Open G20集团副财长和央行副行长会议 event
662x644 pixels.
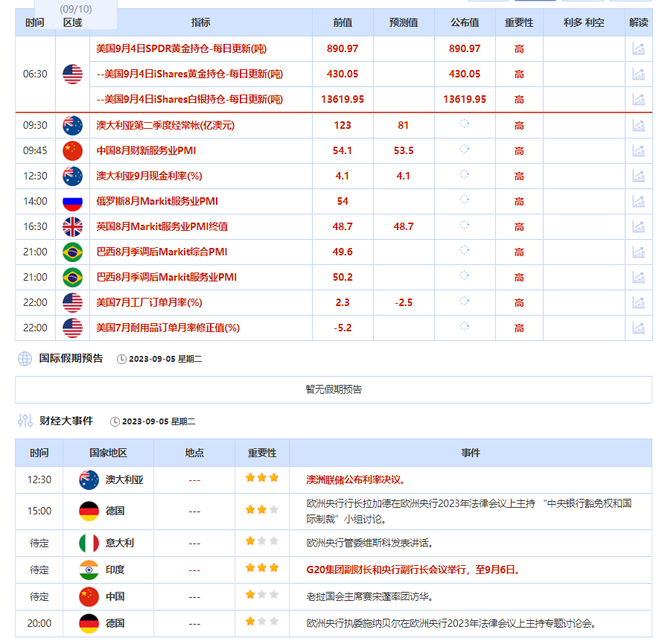pyautogui.click(x=413, y=570)
